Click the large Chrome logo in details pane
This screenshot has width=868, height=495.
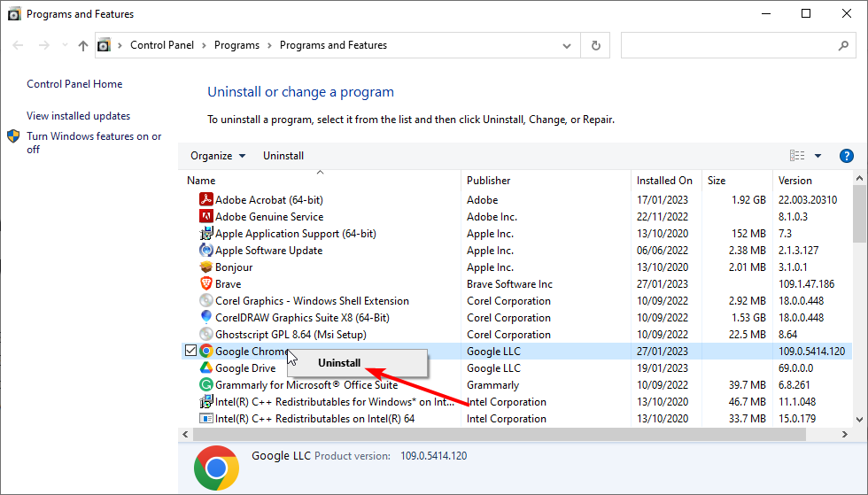click(x=216, y=468)
